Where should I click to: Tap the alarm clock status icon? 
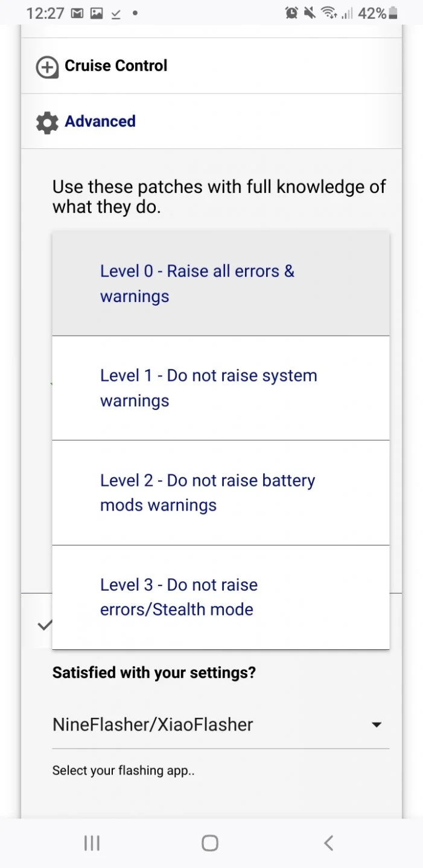click(x=292, y=13)
